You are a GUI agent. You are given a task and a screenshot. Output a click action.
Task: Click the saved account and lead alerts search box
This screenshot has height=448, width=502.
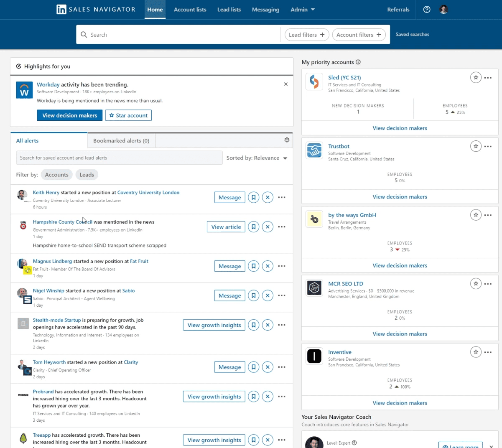(x=119, y=158)
